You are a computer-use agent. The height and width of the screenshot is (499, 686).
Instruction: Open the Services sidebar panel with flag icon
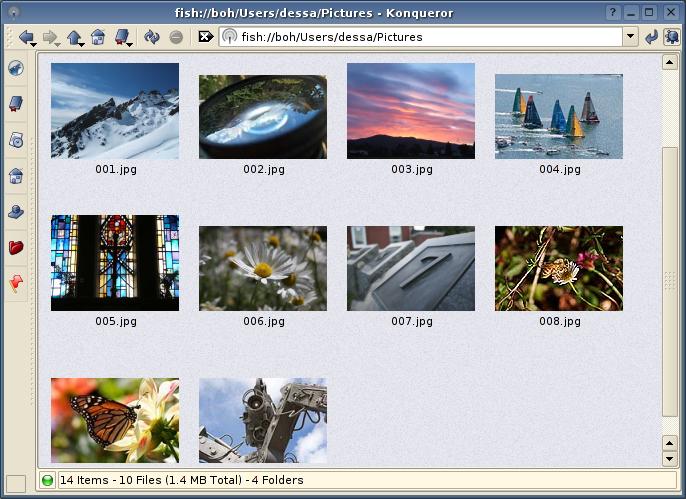[16, 284]
